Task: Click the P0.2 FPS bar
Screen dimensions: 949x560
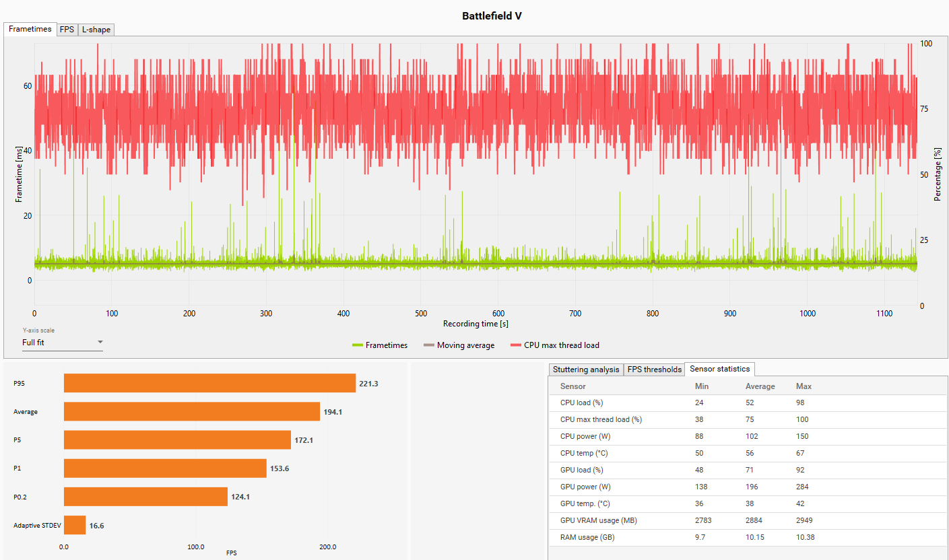Action: click(145, 497)
